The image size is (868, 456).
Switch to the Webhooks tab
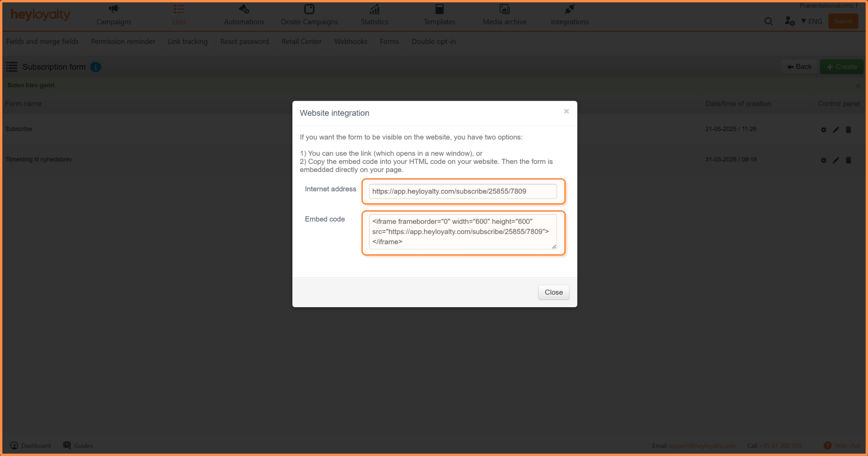(x=351, y=42)
